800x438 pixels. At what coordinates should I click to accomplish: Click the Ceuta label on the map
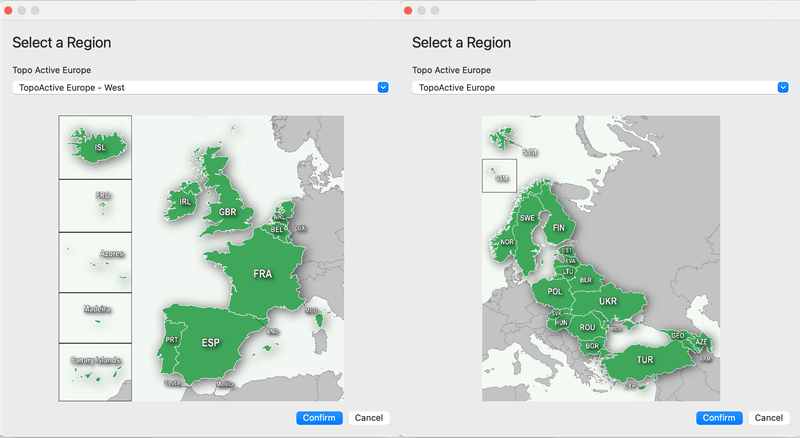pos(172,382)
